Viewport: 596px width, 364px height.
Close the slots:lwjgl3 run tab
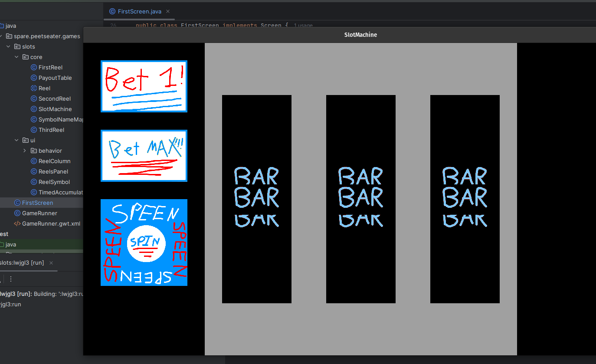[x=51, y=263]
